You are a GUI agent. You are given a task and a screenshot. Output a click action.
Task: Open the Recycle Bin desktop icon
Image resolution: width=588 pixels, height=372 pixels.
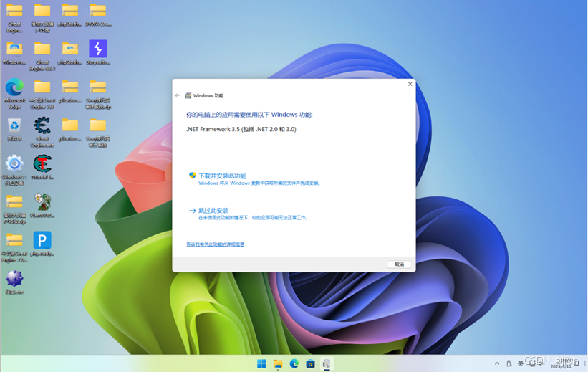point(14,130)
